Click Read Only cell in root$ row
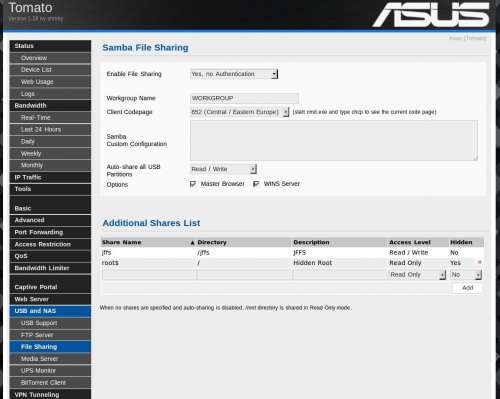Viewport: 500px width, 399px height. (405, 263)
